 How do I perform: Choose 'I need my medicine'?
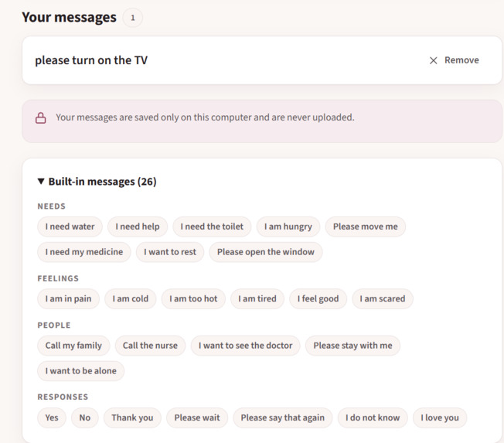pos(84,252)
